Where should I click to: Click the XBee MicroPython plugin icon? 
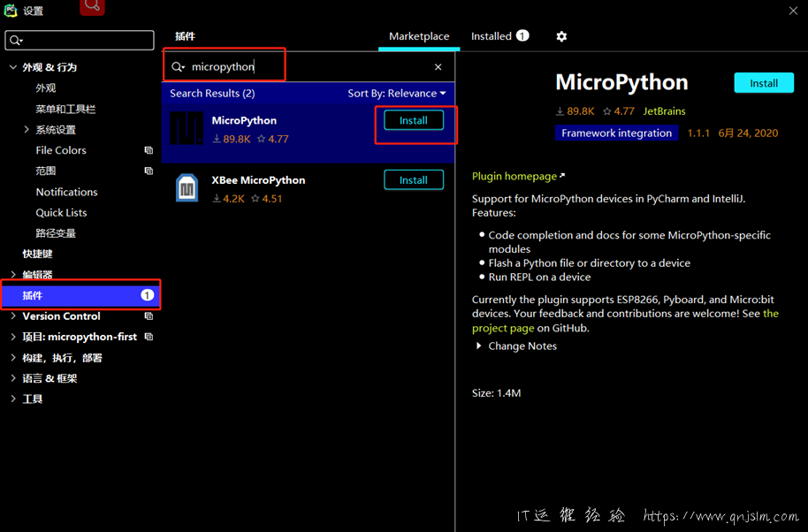tap(187, 187)
